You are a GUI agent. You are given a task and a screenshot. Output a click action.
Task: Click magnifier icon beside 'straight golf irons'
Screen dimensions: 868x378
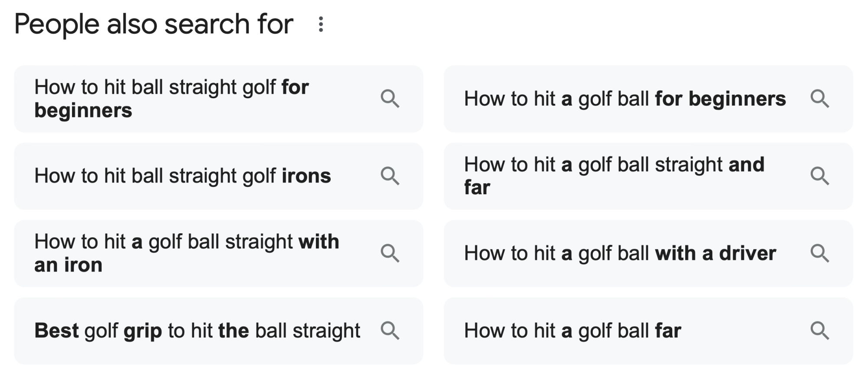click(390, 176)
